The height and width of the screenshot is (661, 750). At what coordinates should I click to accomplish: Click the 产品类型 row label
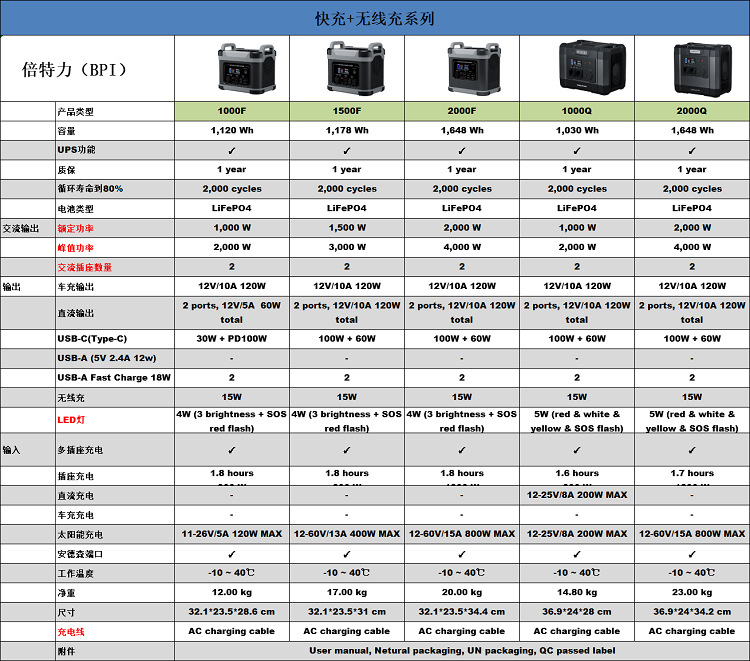(76, 112)
